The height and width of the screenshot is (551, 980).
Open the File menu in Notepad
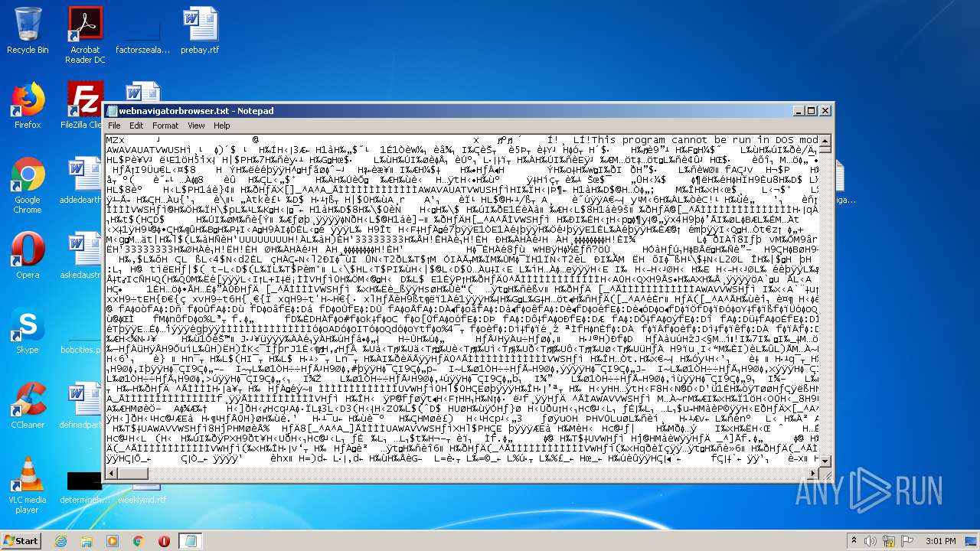click(114, 126)
